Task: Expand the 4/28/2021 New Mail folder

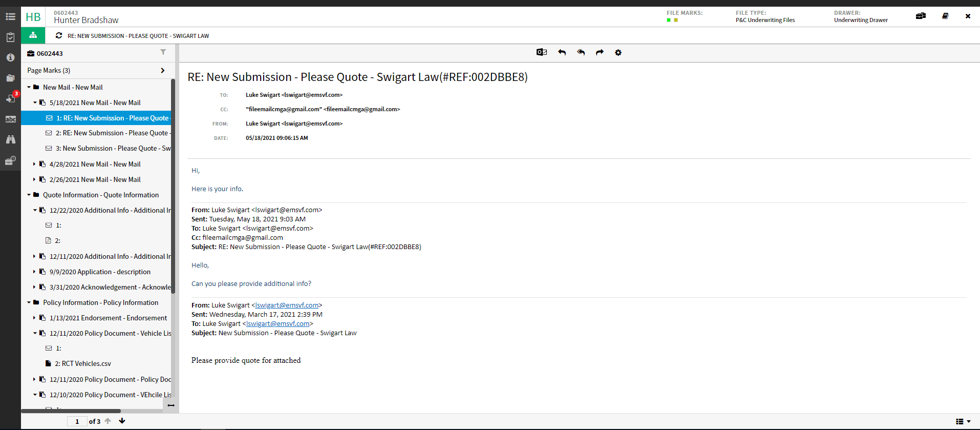Action: point(34,164)
